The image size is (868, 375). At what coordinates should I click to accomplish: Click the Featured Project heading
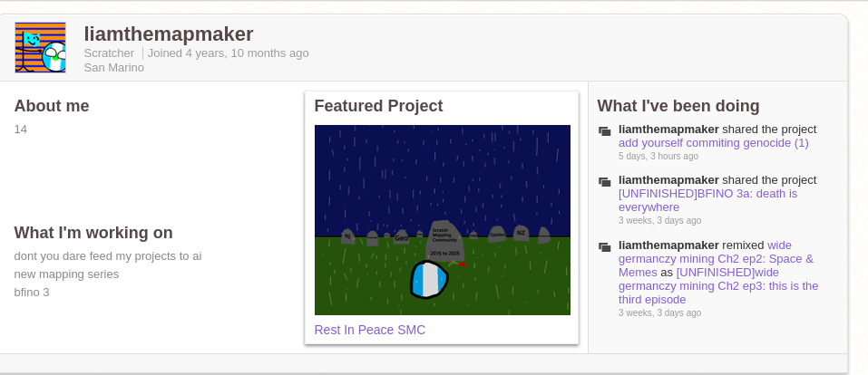(378, 106)
